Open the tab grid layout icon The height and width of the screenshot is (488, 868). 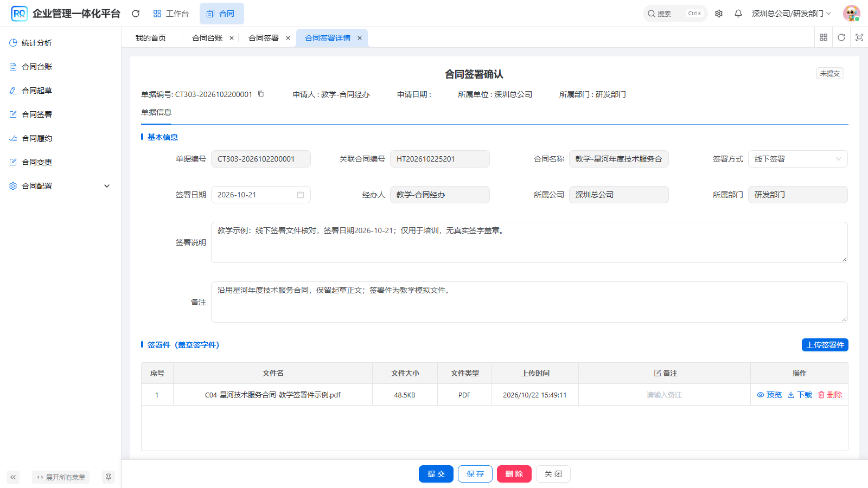[824, 37]
